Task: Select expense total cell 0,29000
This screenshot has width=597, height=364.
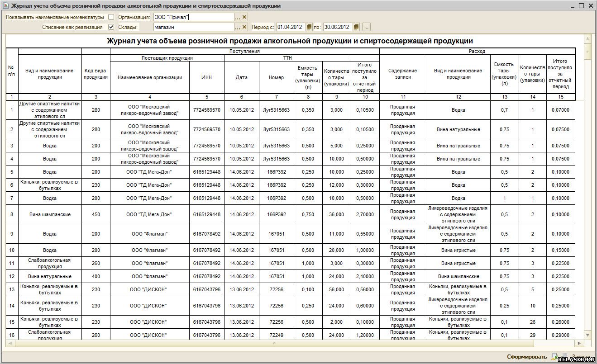Action: pyautogui.click(x=560, y=335)
